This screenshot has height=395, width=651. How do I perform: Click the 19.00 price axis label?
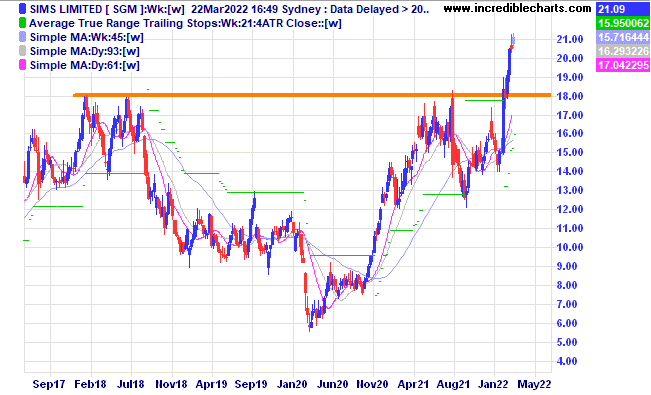click(570, 77)
